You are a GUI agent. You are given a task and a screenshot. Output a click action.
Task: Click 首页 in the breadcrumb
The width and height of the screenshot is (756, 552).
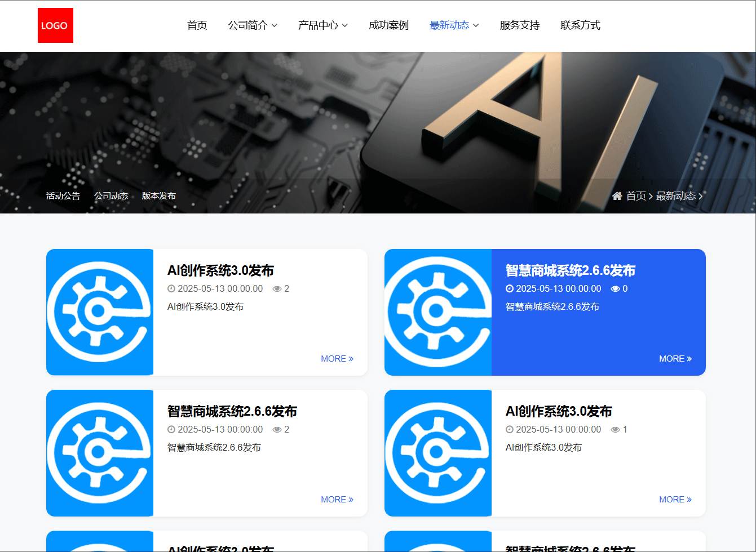[636, 196]
